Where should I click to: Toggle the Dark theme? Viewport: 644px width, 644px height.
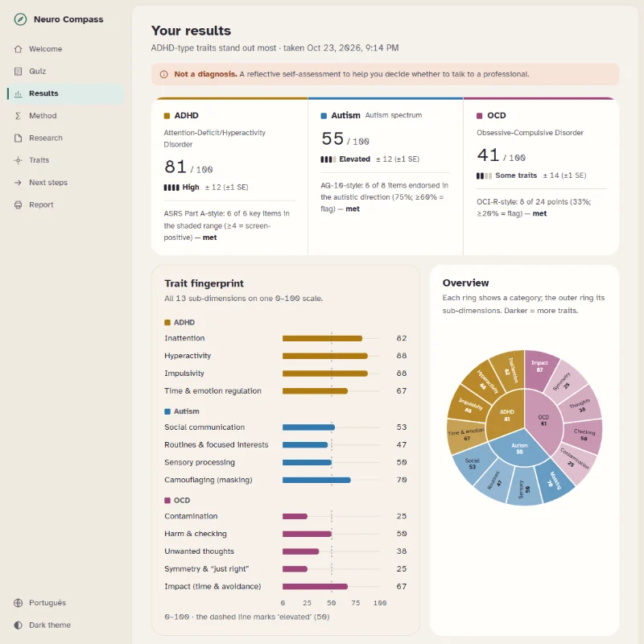click(x=65, y=625)
